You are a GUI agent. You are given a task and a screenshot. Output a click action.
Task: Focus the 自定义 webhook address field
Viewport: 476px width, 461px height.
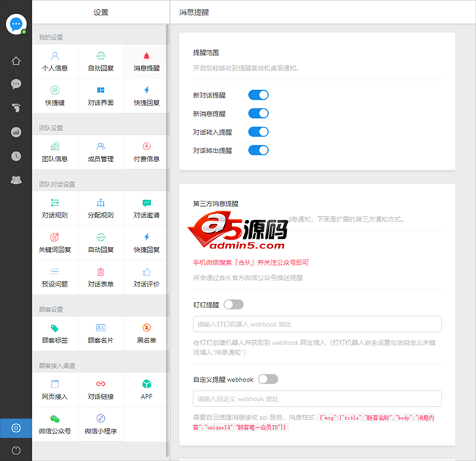(x=317, y=399)
